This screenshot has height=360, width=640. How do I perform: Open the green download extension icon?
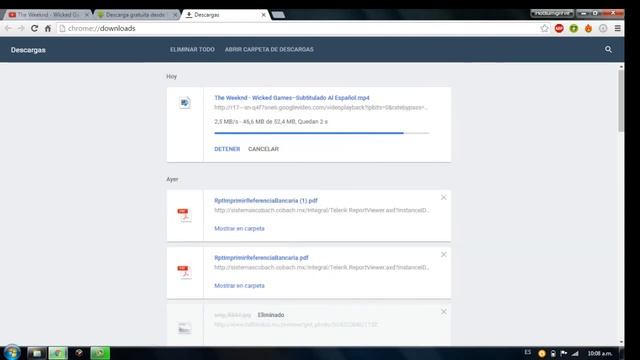point(574,28)
